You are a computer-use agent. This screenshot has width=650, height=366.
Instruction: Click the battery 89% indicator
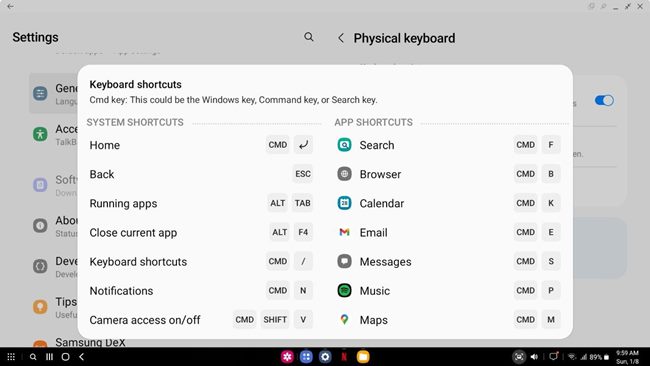599,357
